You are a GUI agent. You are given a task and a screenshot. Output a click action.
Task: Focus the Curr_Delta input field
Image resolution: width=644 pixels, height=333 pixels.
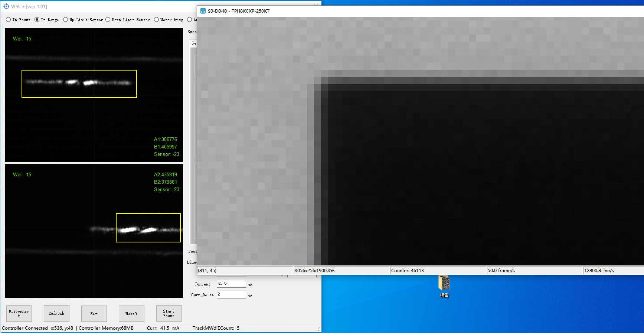(x=231, y=294)
